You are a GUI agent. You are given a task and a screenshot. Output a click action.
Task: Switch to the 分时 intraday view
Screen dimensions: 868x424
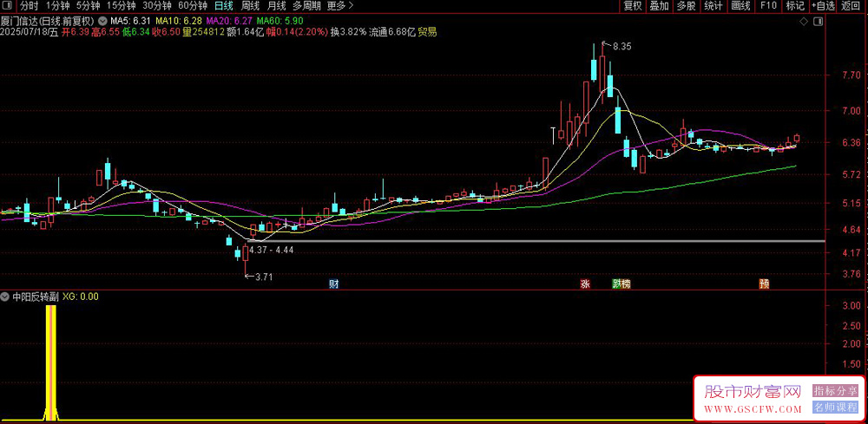tap(29, 6)
